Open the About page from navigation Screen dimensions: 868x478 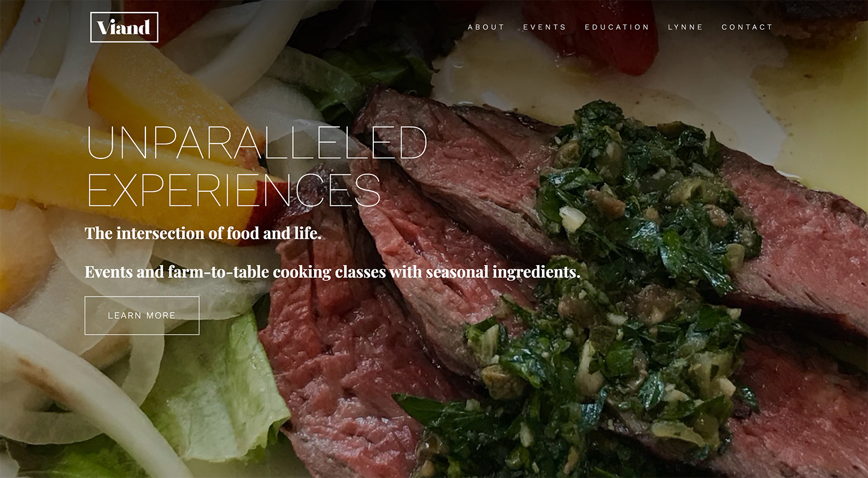(x=486, y=27)
